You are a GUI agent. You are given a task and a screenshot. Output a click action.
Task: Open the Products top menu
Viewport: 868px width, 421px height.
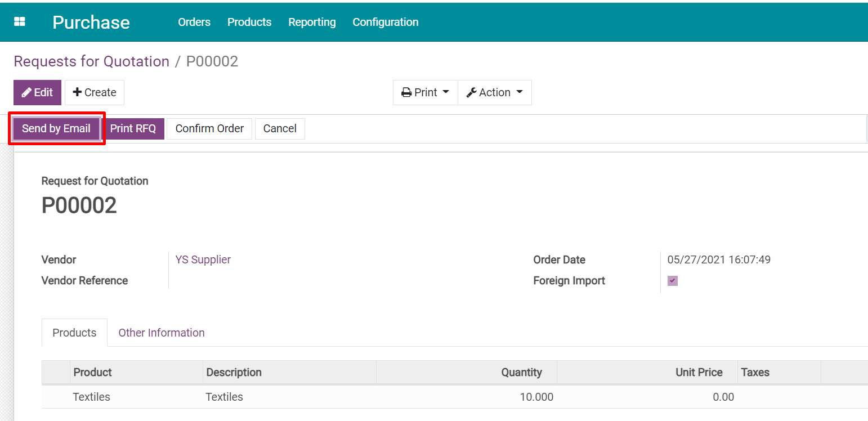pos(249,22)
